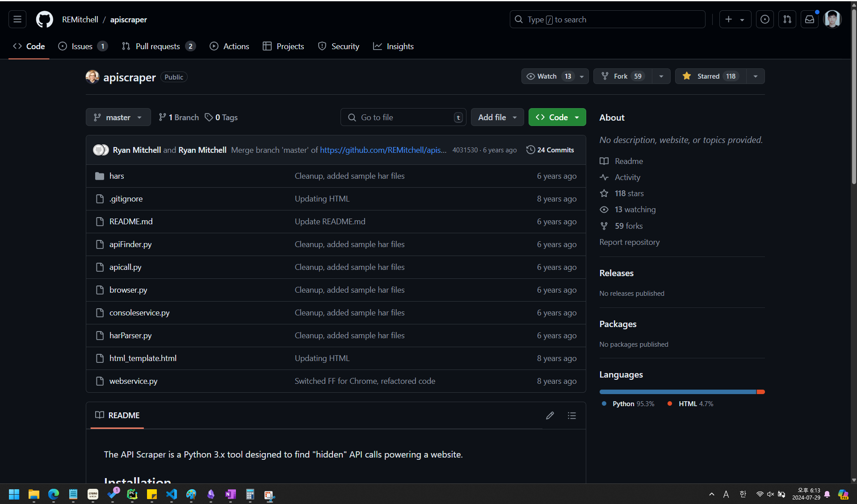View 24 Commits history
This screenshot has width=857, height=504.
pos(550,150)
